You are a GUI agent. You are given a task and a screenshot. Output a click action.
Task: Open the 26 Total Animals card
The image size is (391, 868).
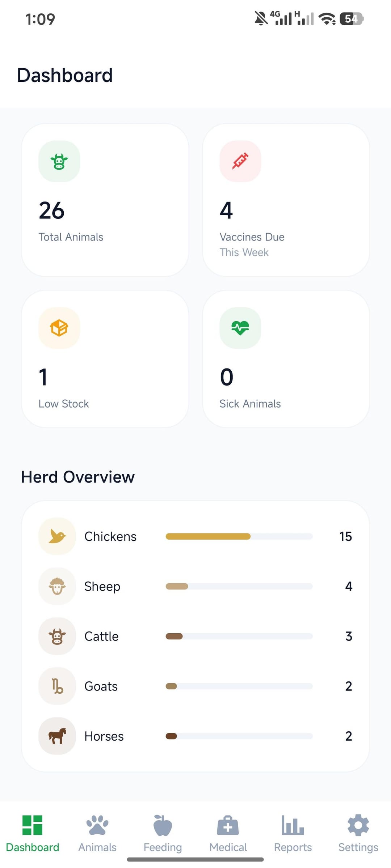tap(105, 200)
